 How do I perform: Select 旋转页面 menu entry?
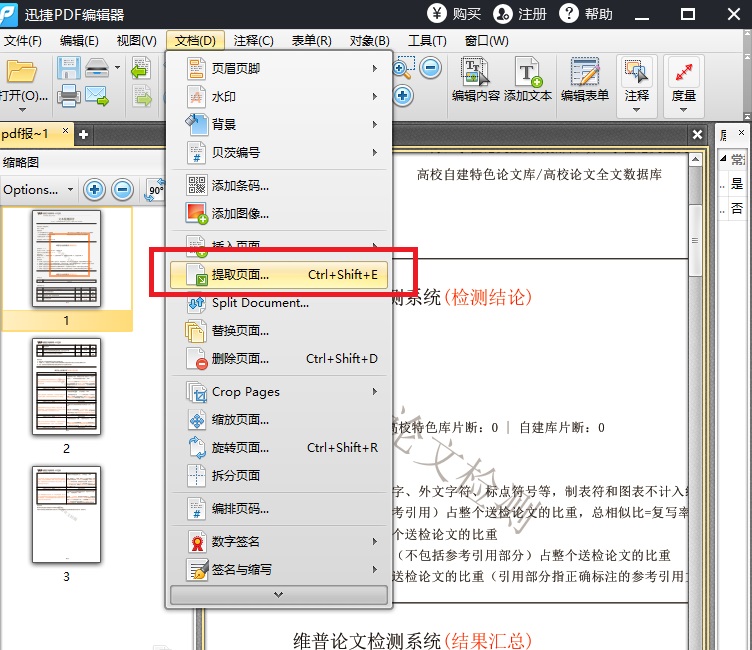coord(279,448)
